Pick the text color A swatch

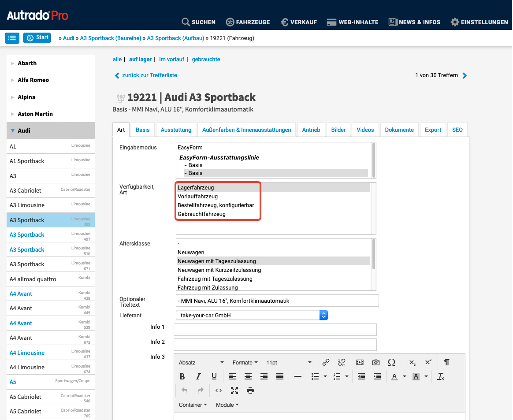click(x=394, y=376)
